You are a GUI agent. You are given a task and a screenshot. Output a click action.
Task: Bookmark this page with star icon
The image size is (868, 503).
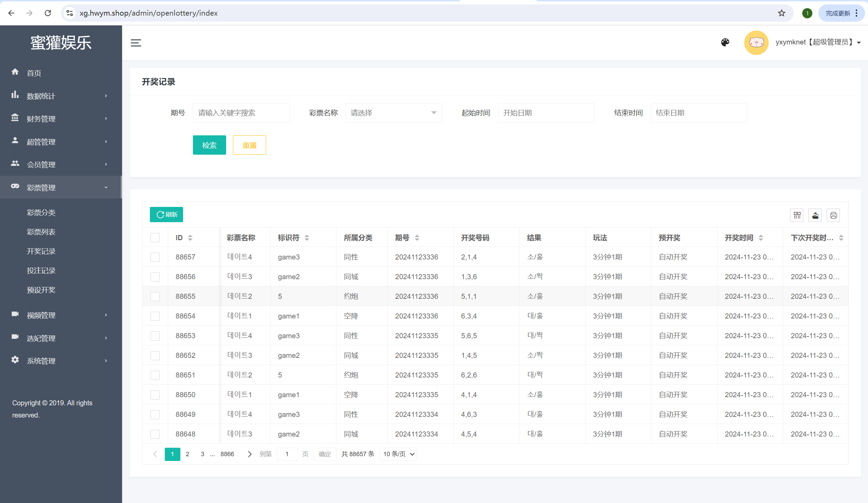782,13
